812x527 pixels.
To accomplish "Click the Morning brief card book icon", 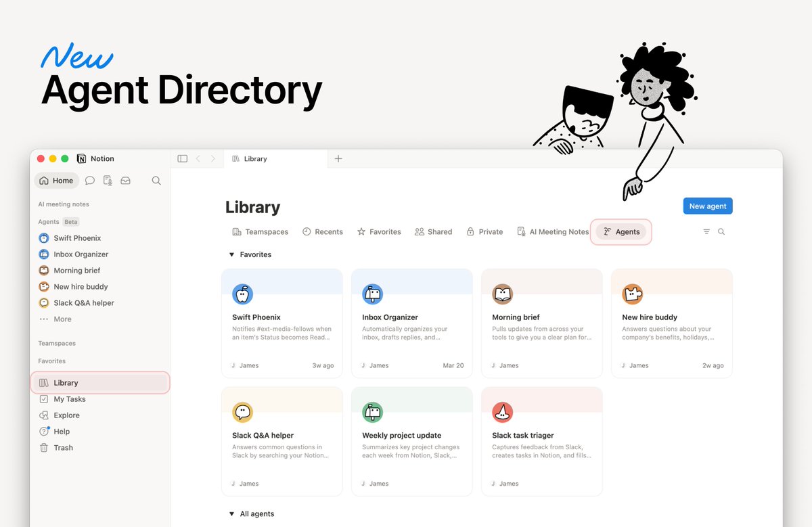I will pyautogui.click(x=502, y=294).
